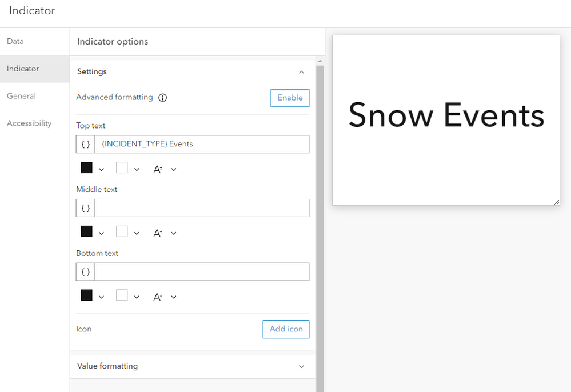Switch to the Data tab
This screenshot has height=392, width=571.
[x=15, y=42]
